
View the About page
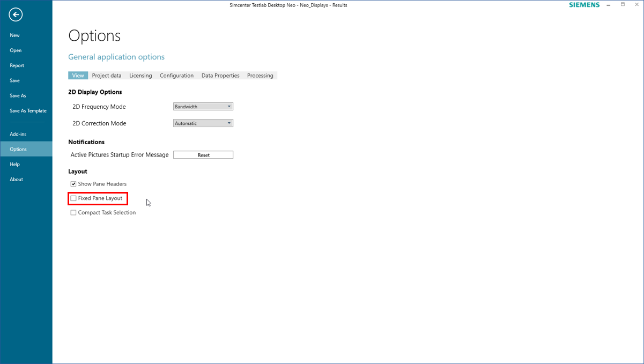tap(16, 179)
